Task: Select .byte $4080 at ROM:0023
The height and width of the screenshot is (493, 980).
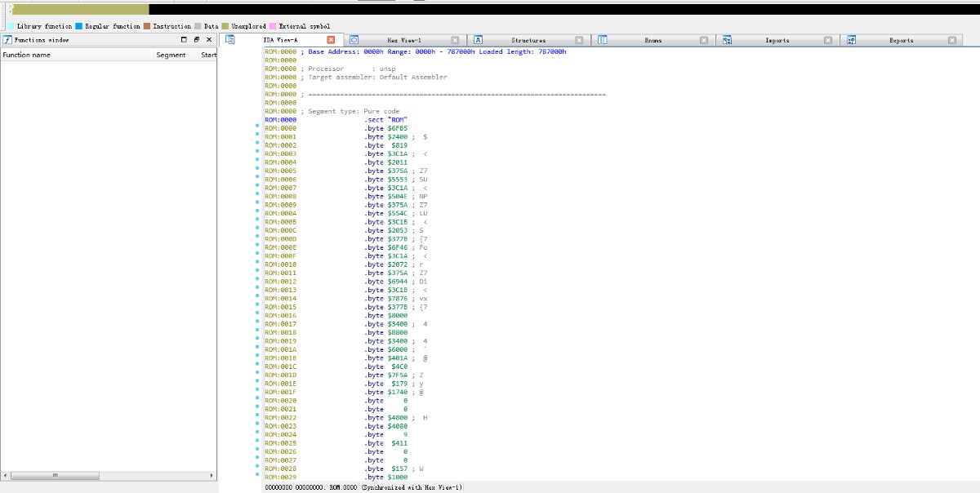Action: coord(386,426)
